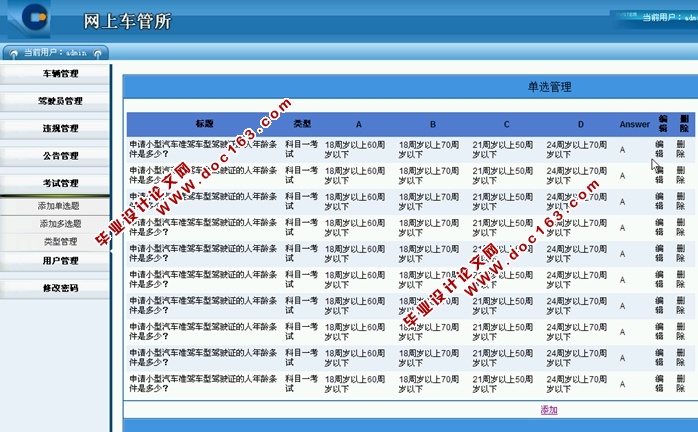The height and width of the screenshot is (432, 698).
Task: Click last row's 科目一考试 type cell
Action: pyautogui.click(x=301, y=383)
